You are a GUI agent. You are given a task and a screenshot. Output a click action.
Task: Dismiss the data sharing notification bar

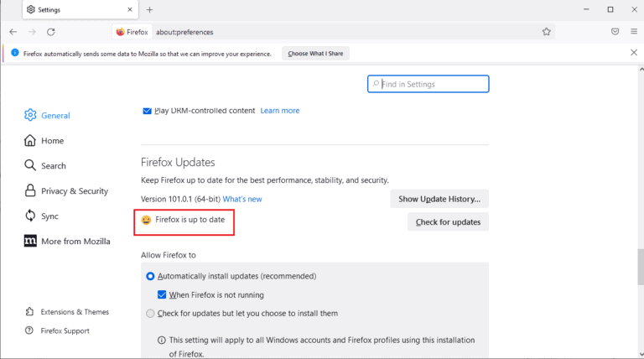pyautogui.click(x=633, y=53)
